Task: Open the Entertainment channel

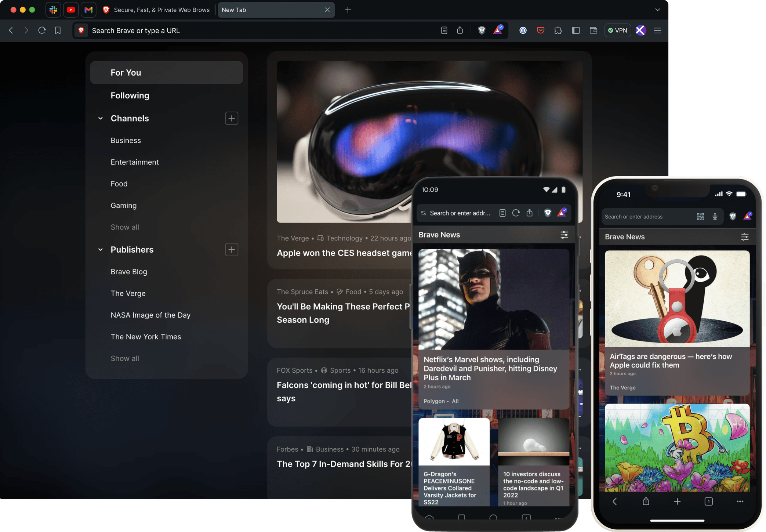Action: coord(135,162)
